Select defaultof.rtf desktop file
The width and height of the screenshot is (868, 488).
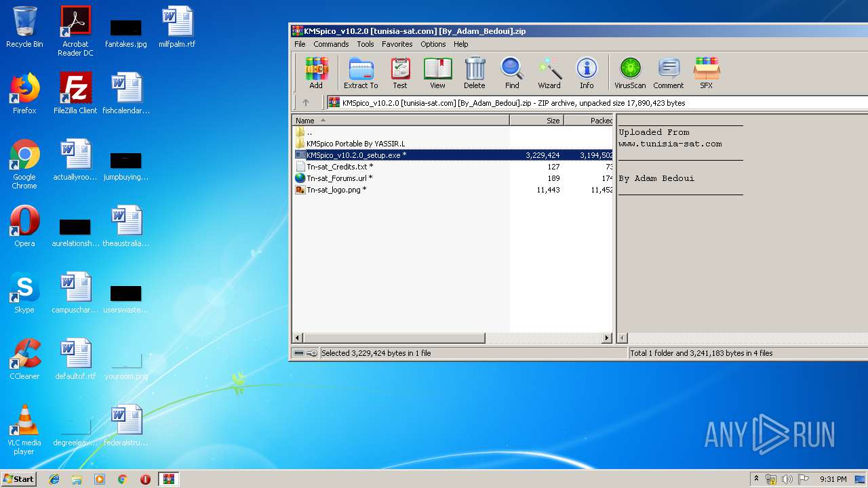click(75, 359)
